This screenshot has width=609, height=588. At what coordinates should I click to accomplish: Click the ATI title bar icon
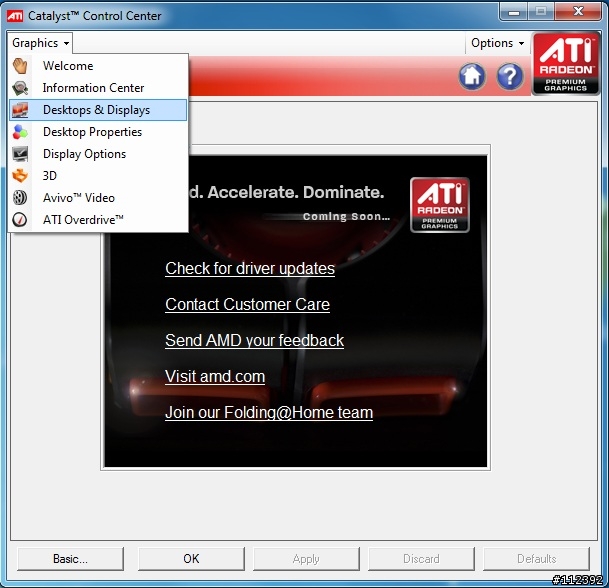[x=15, y=16]
